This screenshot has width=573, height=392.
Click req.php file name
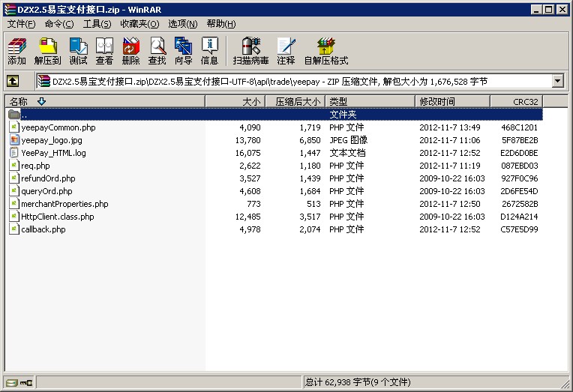[35, 166]
